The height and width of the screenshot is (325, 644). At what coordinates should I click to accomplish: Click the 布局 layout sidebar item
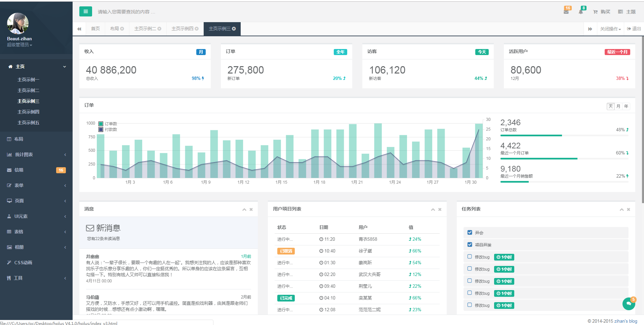pyautogui.click(x=36, y=139)
